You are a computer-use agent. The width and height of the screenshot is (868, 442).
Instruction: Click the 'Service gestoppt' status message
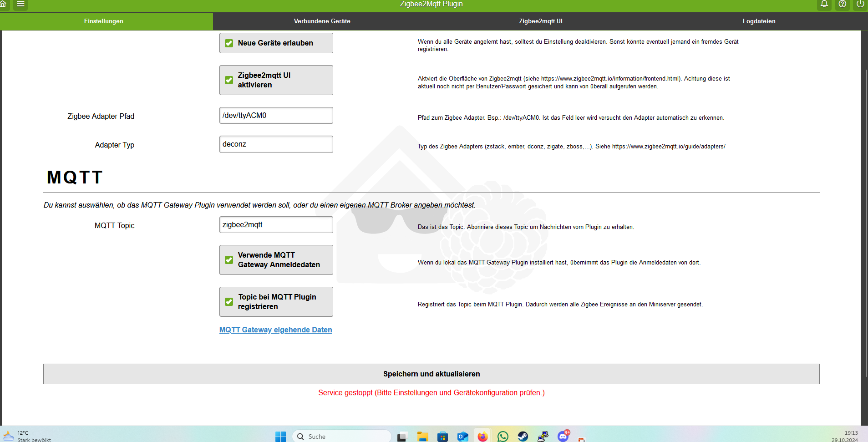tap(431, 392)
